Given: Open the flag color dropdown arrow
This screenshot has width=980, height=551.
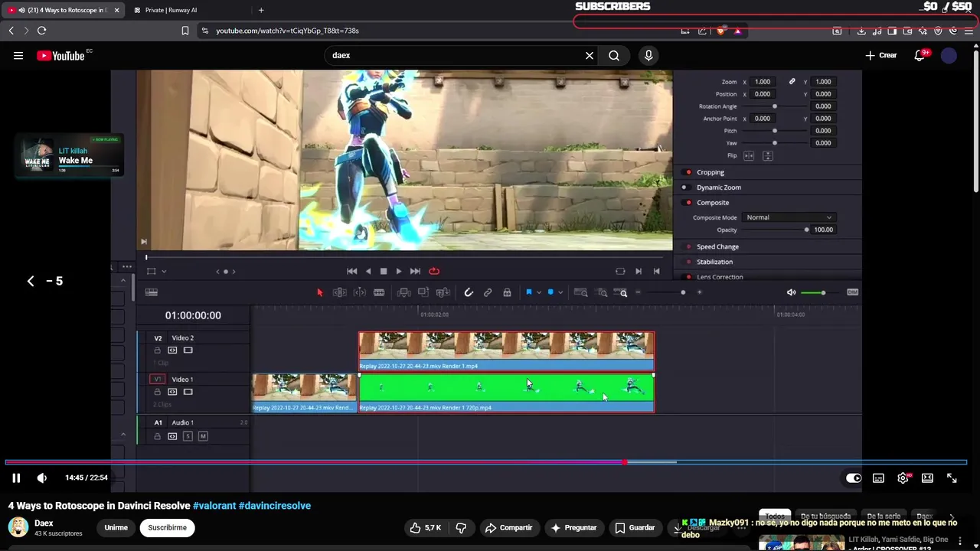Looking at the screenshot, I should click(539, 292).
